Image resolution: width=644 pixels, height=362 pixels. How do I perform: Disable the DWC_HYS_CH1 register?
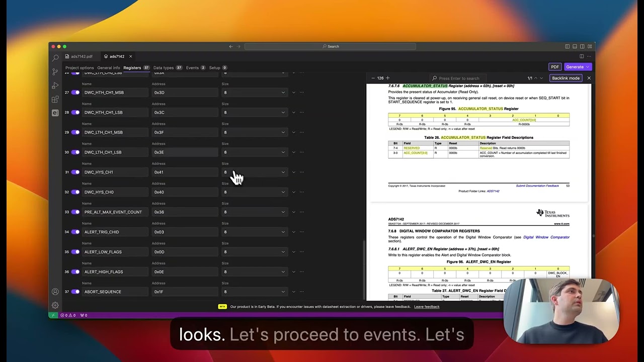(75, 172)
